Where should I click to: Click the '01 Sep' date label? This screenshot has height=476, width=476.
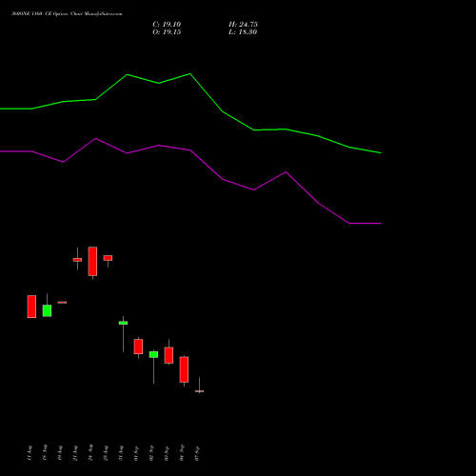pos(136,453)
